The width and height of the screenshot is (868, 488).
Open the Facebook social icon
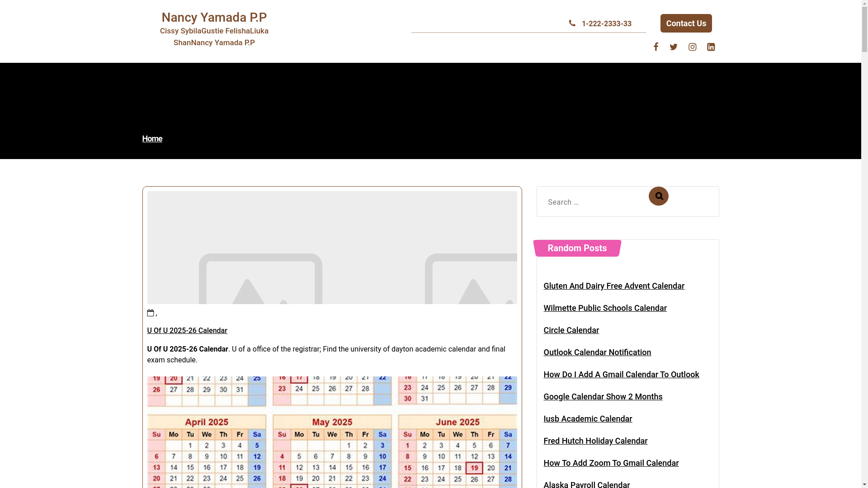(656, 47)
